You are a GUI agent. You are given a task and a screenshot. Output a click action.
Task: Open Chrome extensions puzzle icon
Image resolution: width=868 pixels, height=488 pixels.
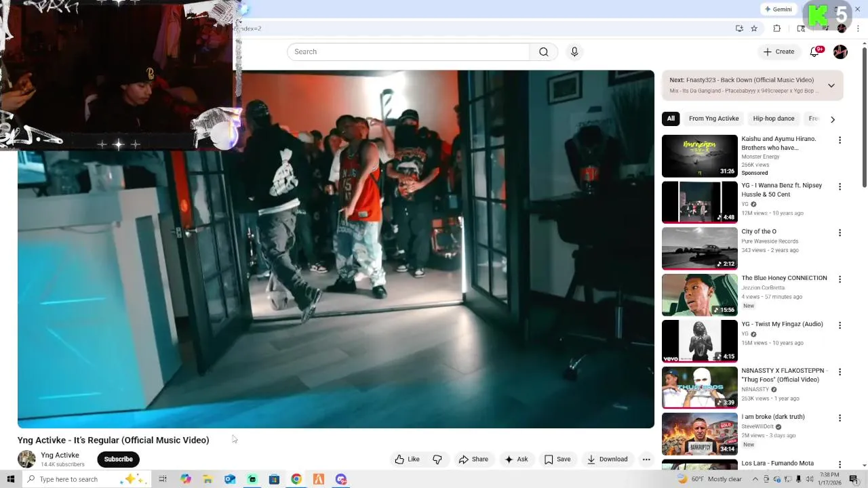tap(777, 28)
